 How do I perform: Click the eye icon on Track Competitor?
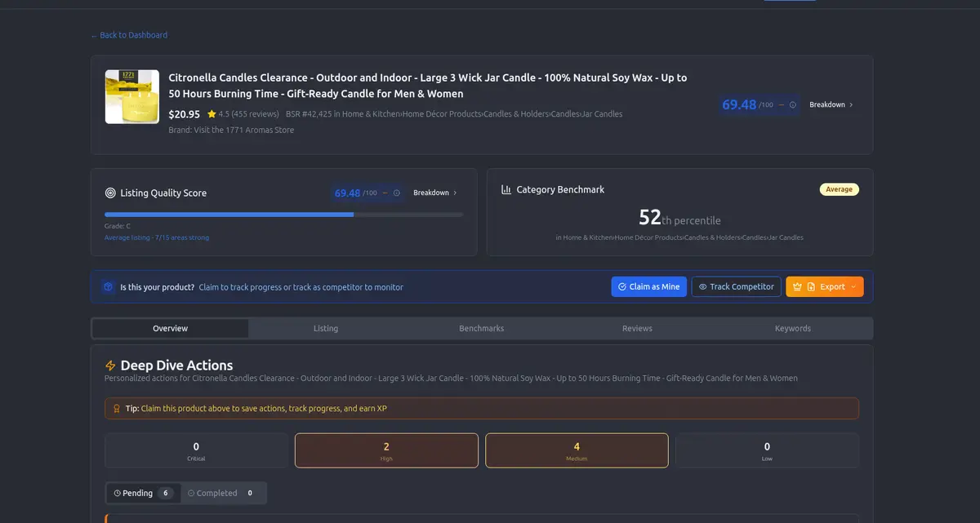tap(704, 286)
